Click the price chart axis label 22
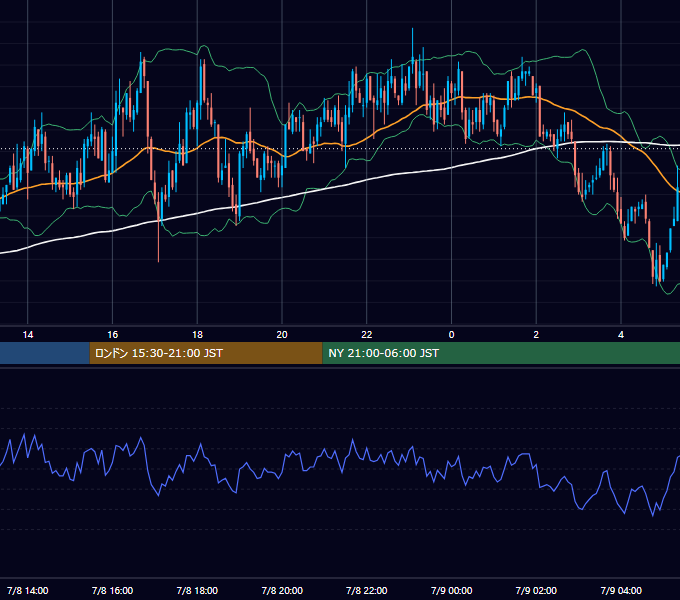The width and height of the screenshot is (680, 600). (367, 335)
